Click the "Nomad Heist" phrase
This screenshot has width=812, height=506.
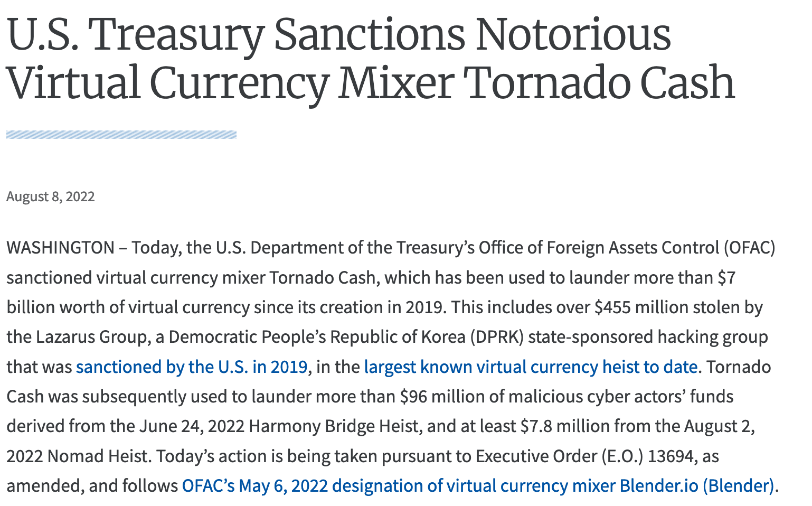98,456
